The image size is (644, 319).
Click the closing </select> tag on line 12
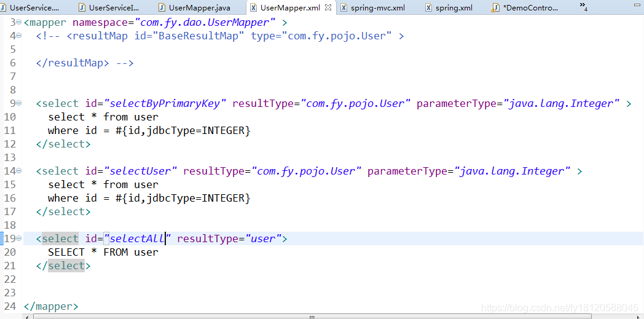pyautogui.click(x=63, y=144)
